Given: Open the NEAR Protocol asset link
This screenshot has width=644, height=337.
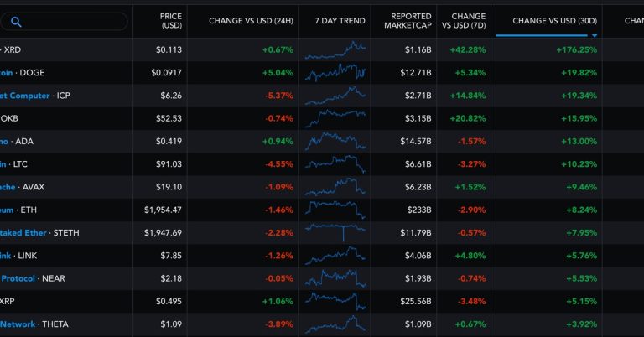Looking at the screenshot, I should point(17,278).
